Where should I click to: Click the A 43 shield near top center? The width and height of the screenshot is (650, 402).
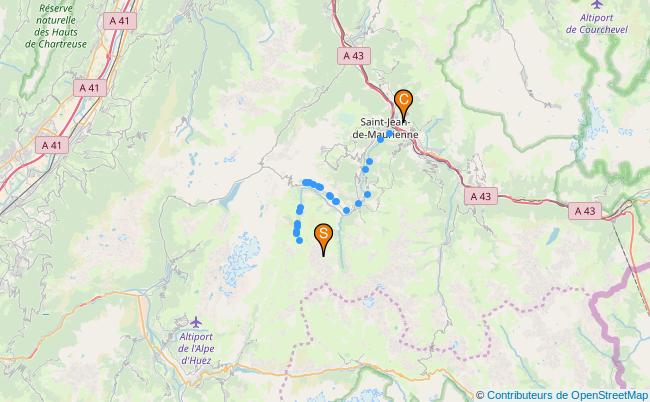[x=354, y=56]
